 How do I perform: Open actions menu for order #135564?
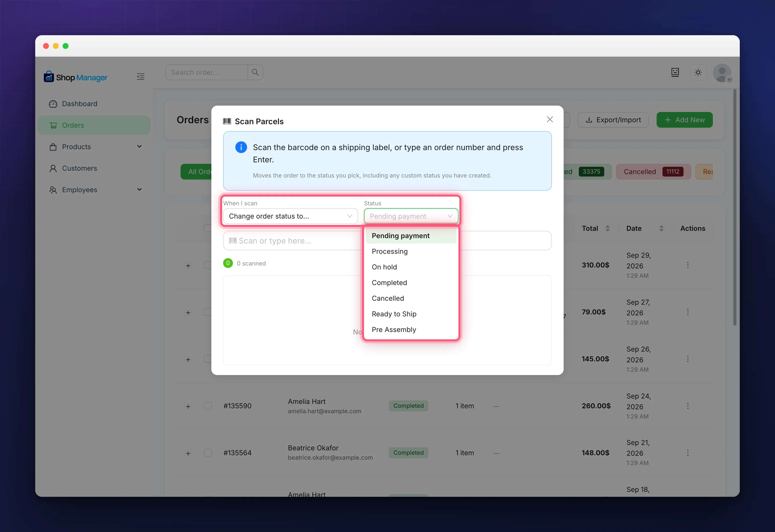pos(688,453)
